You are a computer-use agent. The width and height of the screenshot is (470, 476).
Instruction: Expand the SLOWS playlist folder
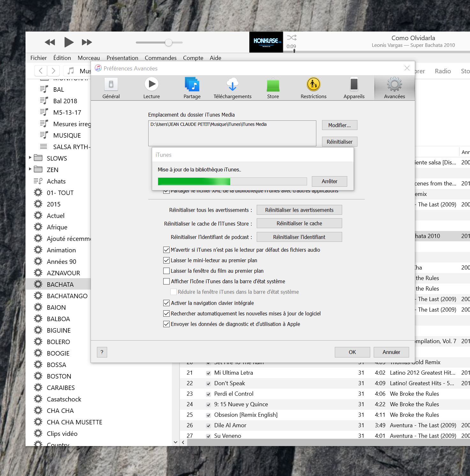click(30, 158)
